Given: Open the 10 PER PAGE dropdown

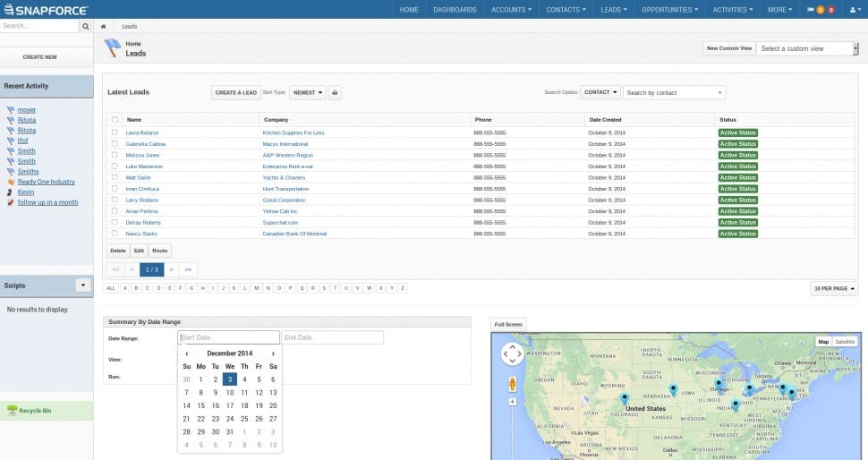Looking at the screenshot, I should [834, 288].
